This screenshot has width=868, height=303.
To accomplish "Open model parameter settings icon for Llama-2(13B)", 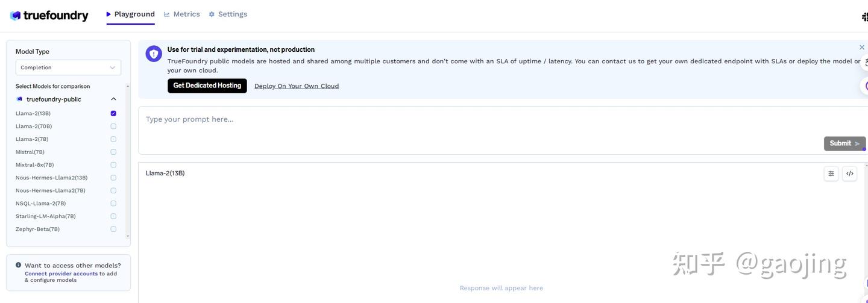I will [x=831, y=173].
